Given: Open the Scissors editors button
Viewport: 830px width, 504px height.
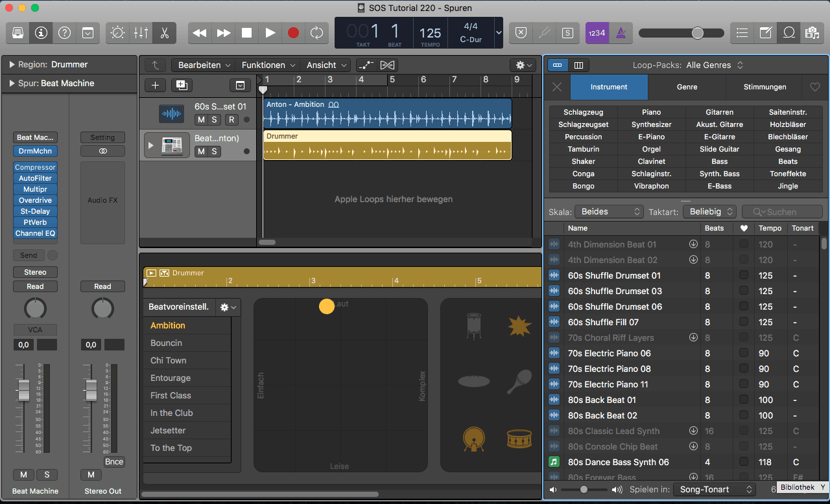Looking at the screenshot, I should tap(165, 32).
